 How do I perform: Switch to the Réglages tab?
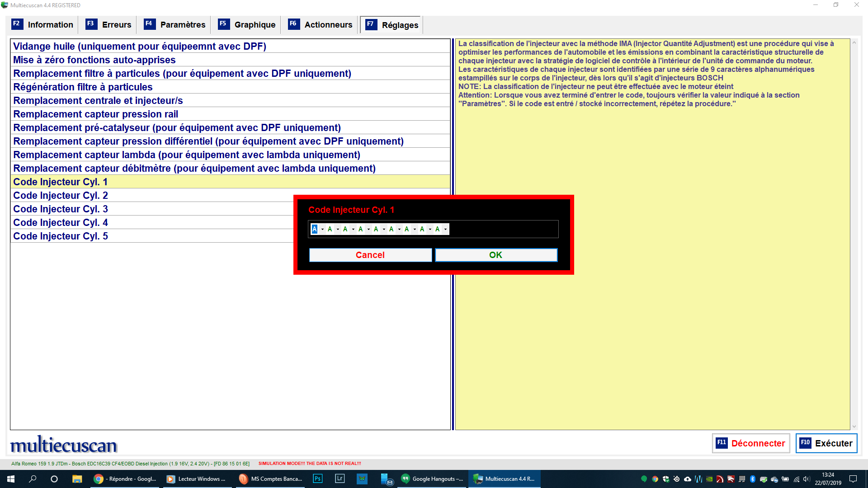tap(400, 25)
